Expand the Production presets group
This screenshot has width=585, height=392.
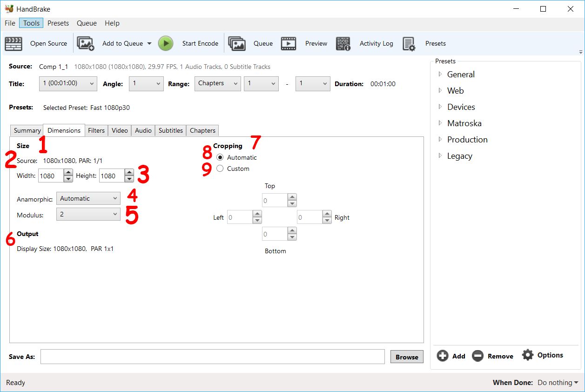point(440,139)
